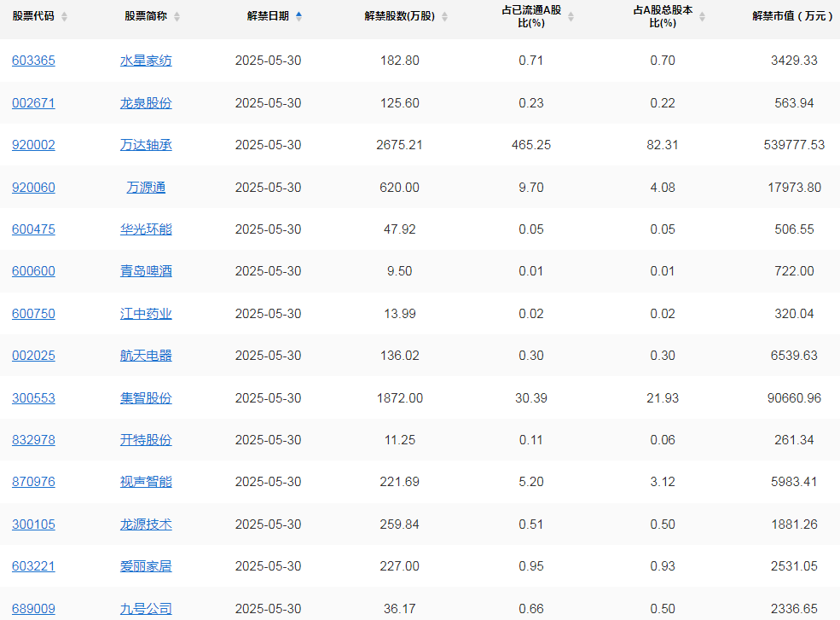This screenshot has width=840, height=620.
Task: Open stock code 832978
Action: pos(34,440)
